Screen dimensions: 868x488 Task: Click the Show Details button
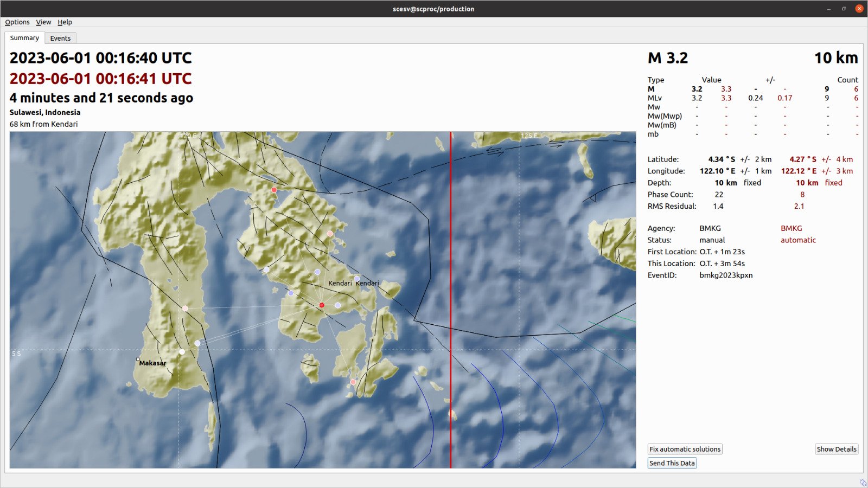(x=836, y=449)
